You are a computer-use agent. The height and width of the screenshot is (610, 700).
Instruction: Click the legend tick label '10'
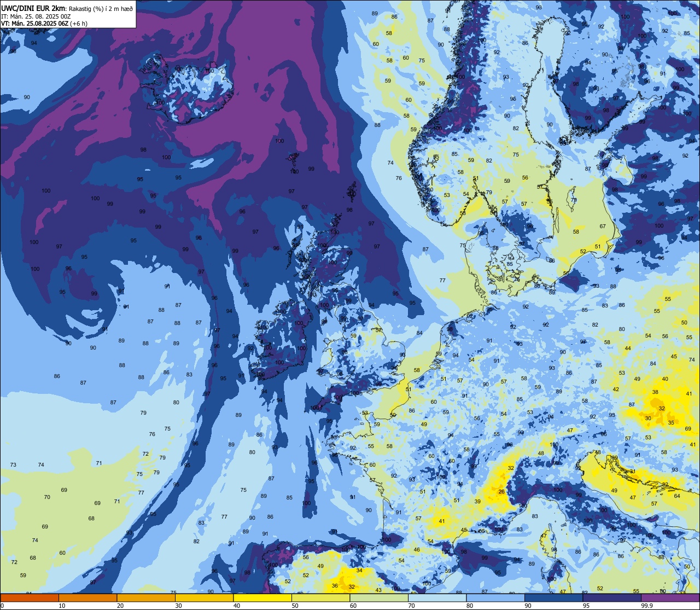pos(62,606)
